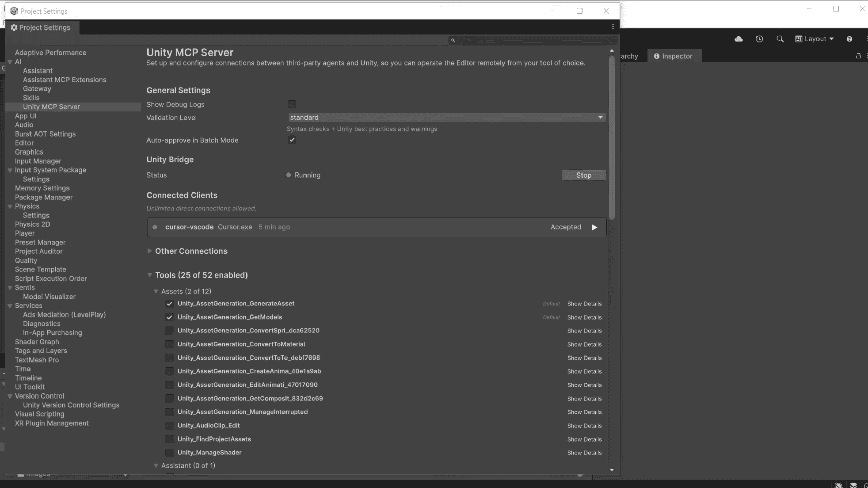Switch to the Inspector tab
The width and height of the screenshot is (868, 488).
pos(673,56)
